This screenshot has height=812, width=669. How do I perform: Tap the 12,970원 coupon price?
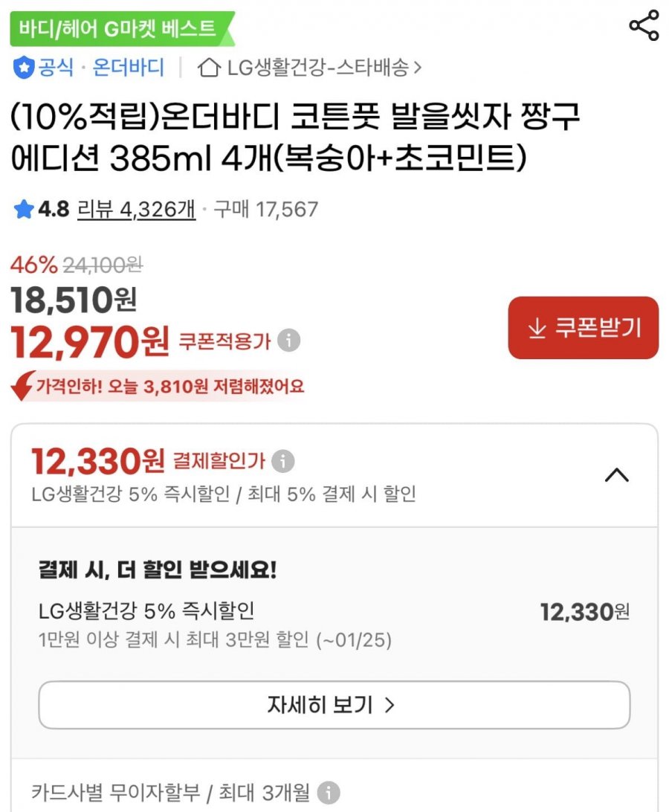(90, 341)
